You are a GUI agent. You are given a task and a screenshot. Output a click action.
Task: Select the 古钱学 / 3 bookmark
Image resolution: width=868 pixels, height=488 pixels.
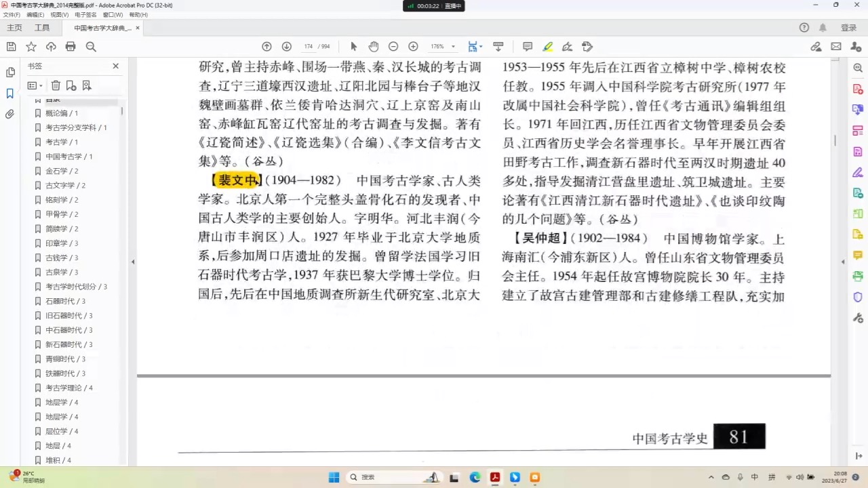[62, 258]
